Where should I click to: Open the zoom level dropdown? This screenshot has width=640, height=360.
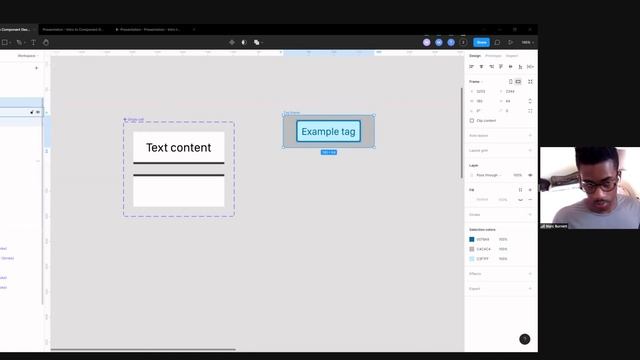[x=527, y=42]
